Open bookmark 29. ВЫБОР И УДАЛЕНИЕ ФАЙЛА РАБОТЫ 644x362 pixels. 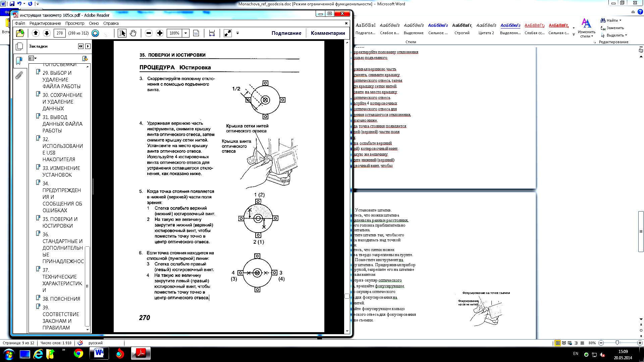click(61, 79)
